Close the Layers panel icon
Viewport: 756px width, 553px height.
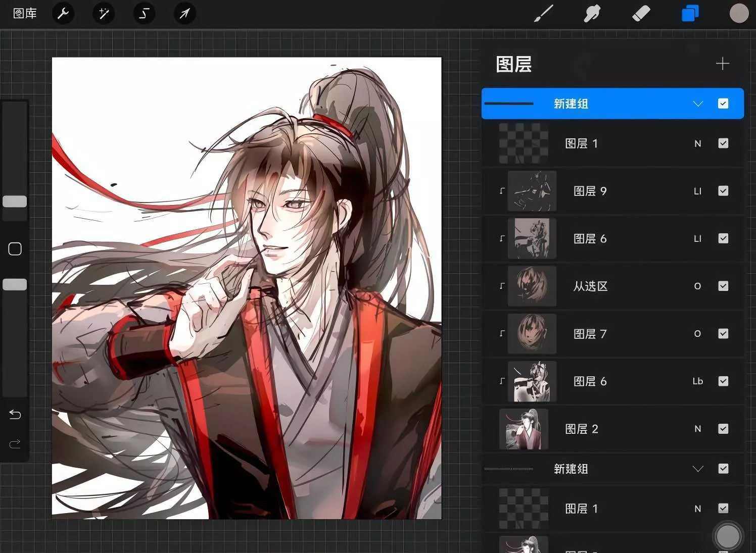690,14
